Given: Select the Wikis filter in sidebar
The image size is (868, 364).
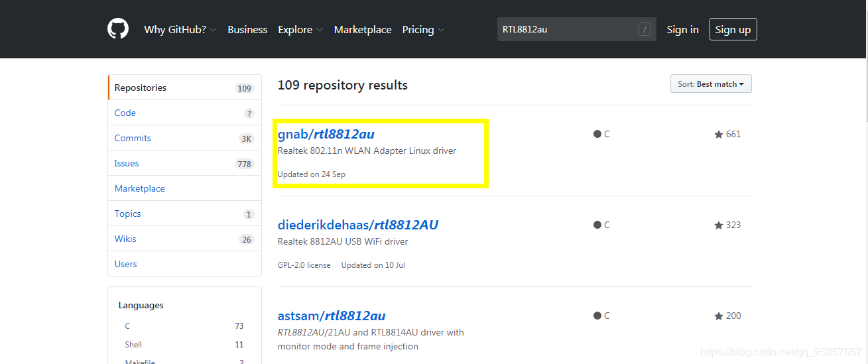Looking at the screenshot, I should click(184, 239).
